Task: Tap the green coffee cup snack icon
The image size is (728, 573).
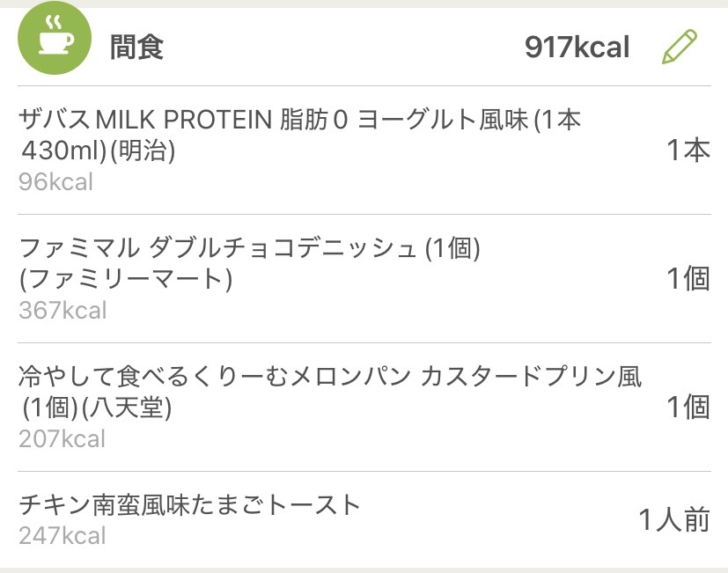Action: [54, 40]
